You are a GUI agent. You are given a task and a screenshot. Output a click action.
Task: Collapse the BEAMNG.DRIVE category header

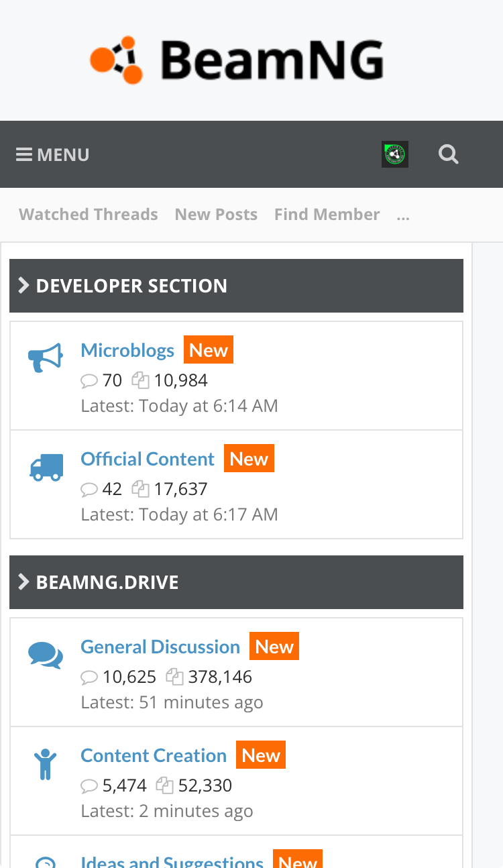point(236,582)
